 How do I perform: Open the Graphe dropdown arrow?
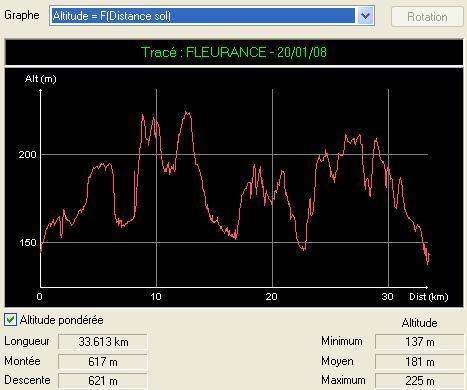366,16
